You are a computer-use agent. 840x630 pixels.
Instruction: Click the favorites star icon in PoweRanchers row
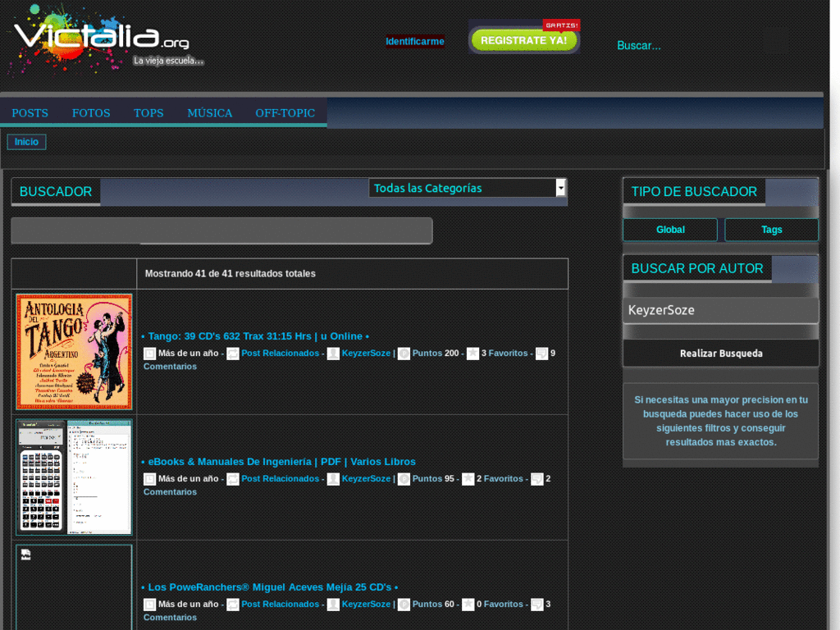click(x=468, y=605)
